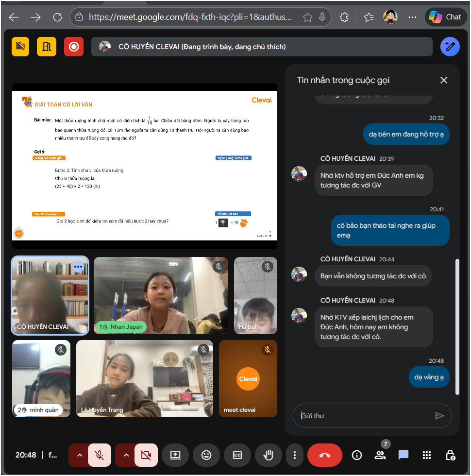471x476 pixels.
Task: Click the CÔ HUYỀN CLEVAI avatar at 20:44
Action: tap(299, 274)
